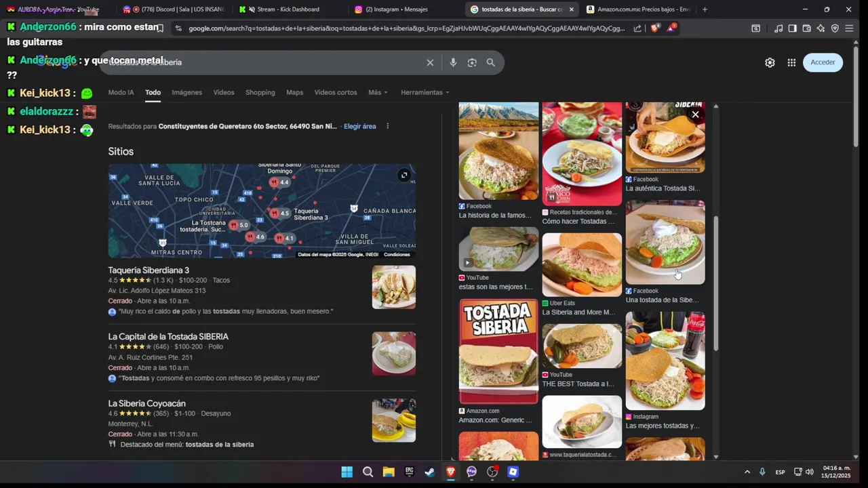Open the YouTube THE BEST Tostada image

click(582, 346)
